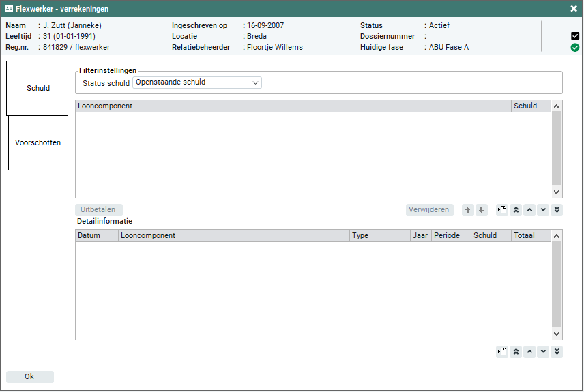Click export icon below the detail table
The height and width of the screenshot is (392, 584).
pos(502,352)
